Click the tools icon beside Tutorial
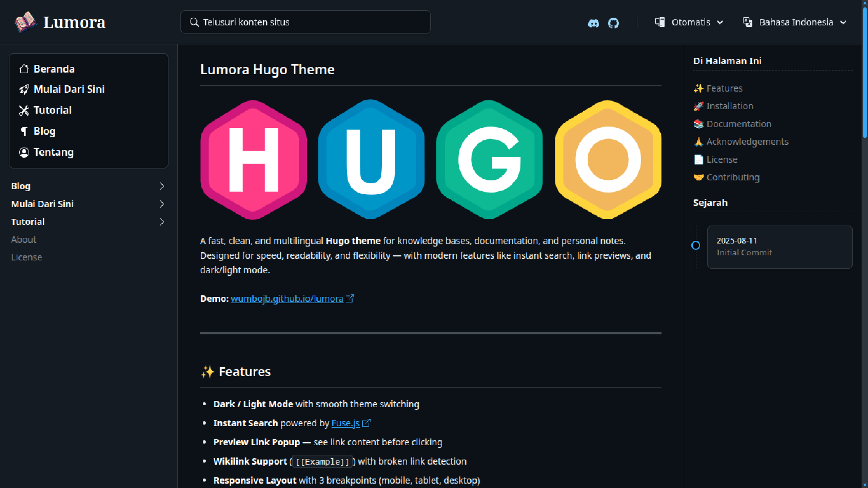The image size is (868, 488). tap(24, 110)
